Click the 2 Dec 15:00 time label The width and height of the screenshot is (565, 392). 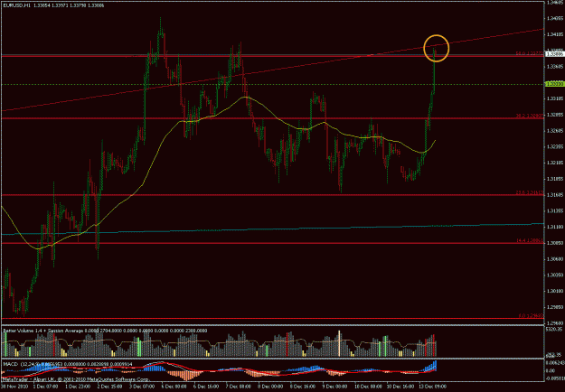click(109, 386)
